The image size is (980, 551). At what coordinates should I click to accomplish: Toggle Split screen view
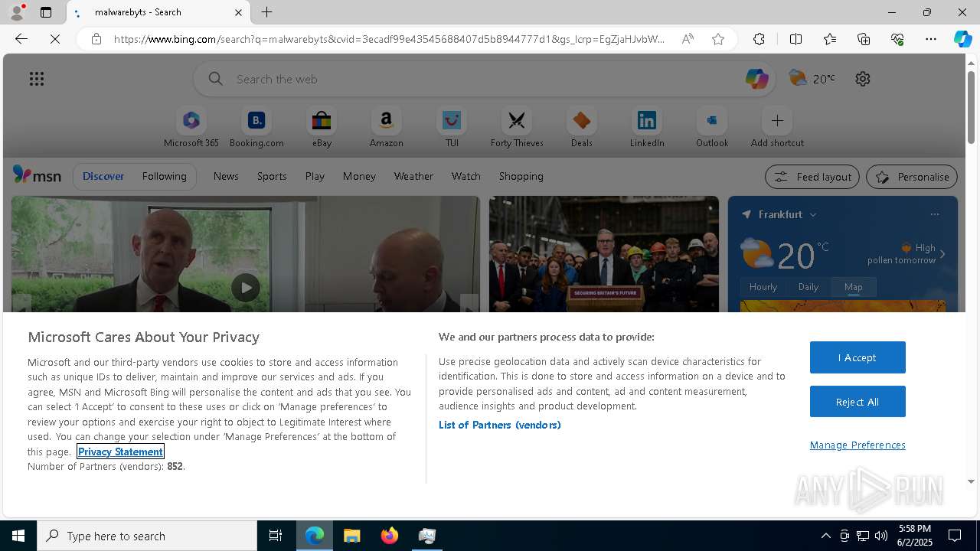click(795, 39)
